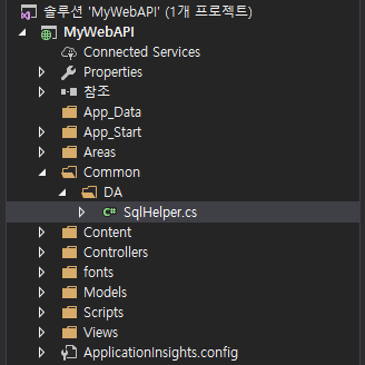Image resolution: width=365 pixels, height=365 pixels.
Task: Click the Connected Services cloud icon
Action: [69, 53]
